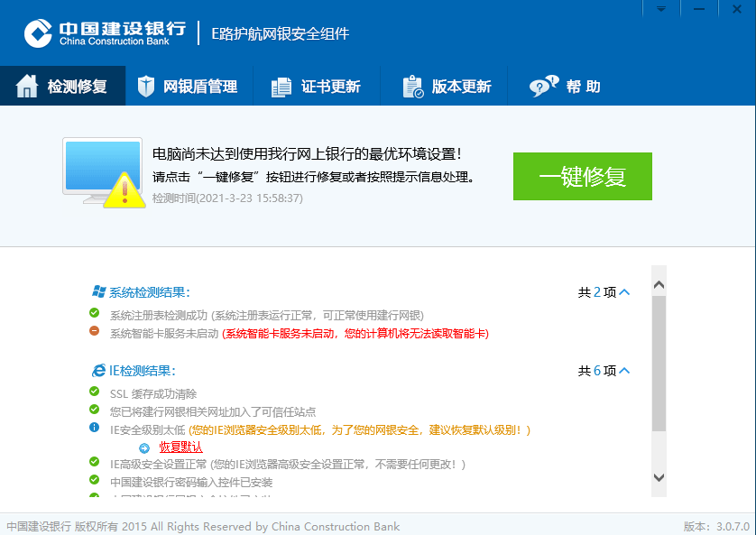Click the blue arrow icon beside 恢复默认
This screenshot has width=756, height=535.
click(x=144, y=448)
